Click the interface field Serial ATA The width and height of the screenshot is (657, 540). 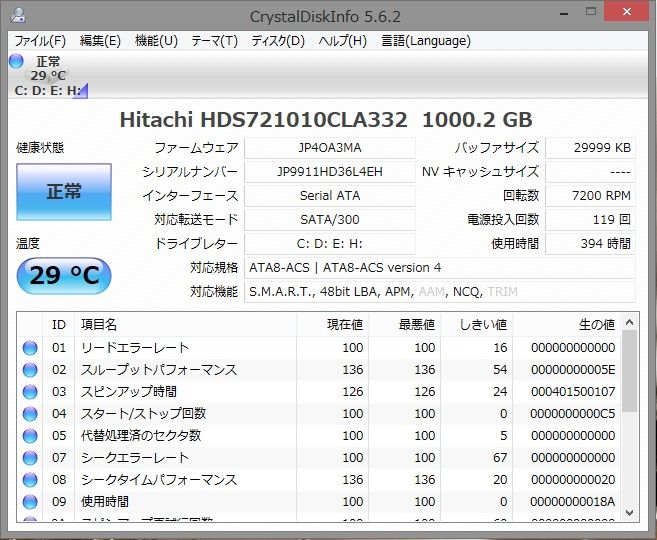330,196
